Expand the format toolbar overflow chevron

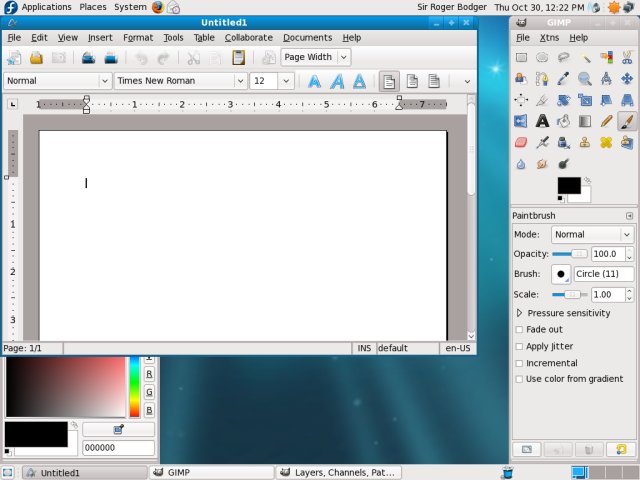click(467, 81)
